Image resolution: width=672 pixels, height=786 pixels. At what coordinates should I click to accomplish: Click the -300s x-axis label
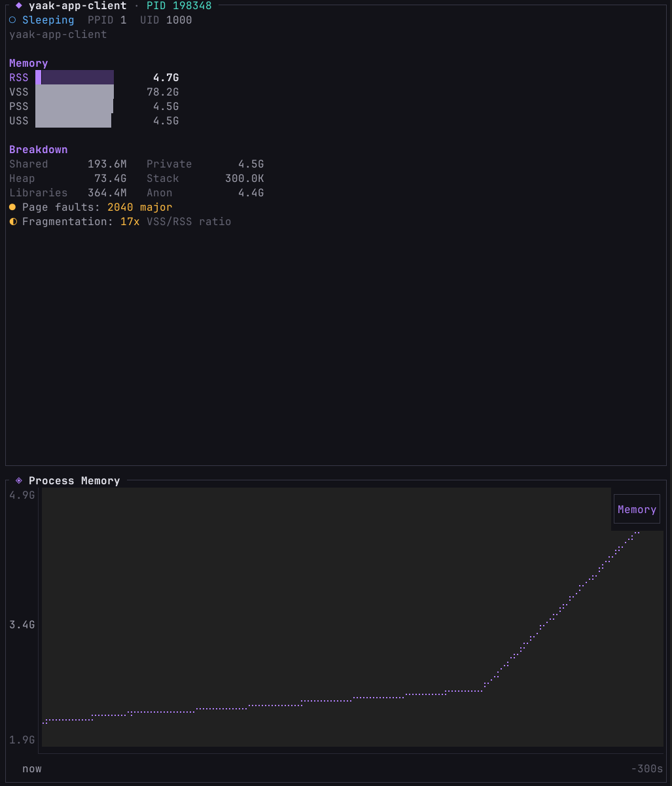pos(647,769)
